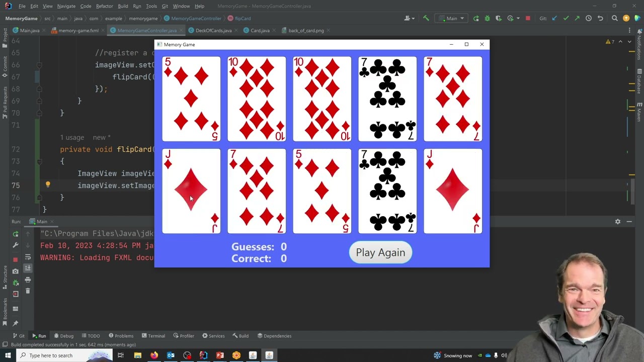Image resolution: width=644 pixels, height=362 pixels.
Task: Open the Profiler tool window
Action: tap(184, 336)
